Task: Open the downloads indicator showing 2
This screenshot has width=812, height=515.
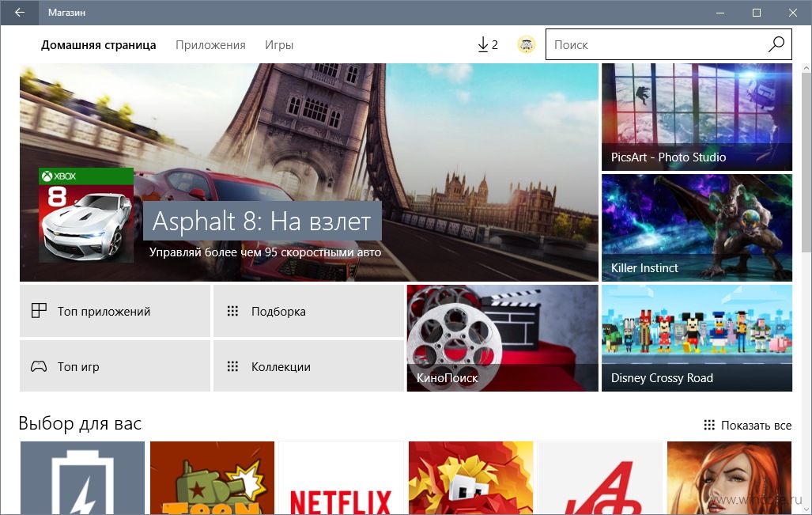Action: point(487,45)
